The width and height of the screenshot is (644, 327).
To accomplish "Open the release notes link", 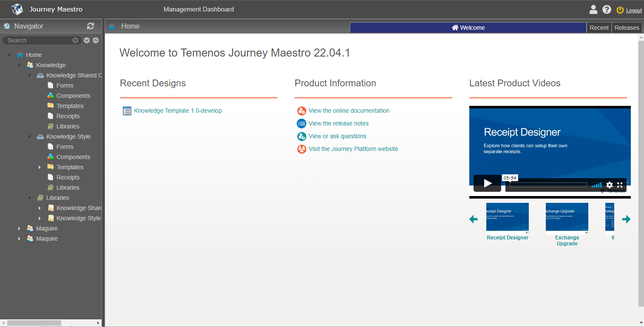I will (x=338, y=123).
